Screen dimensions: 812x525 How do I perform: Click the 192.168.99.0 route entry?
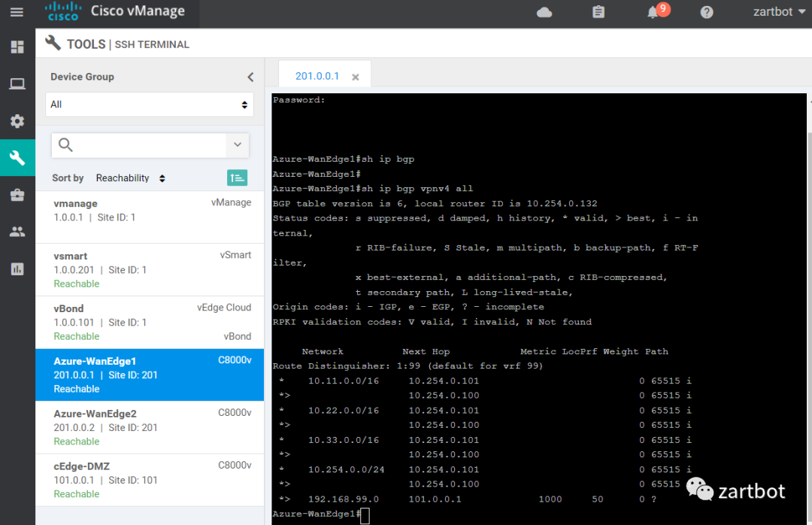pyautogui.click(x=344, y=499)
